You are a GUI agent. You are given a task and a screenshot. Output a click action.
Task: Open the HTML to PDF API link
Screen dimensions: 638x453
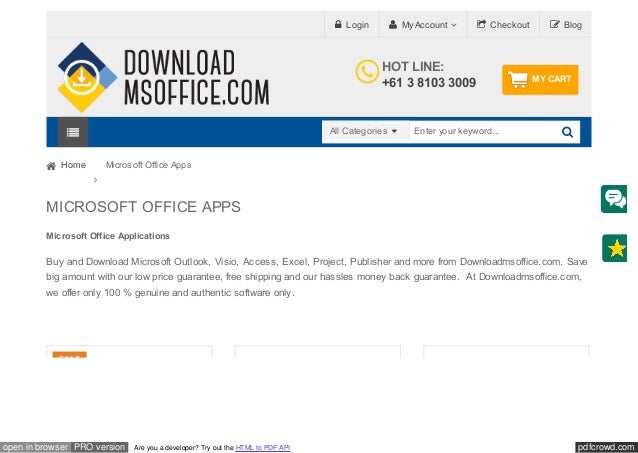(263, 448)
